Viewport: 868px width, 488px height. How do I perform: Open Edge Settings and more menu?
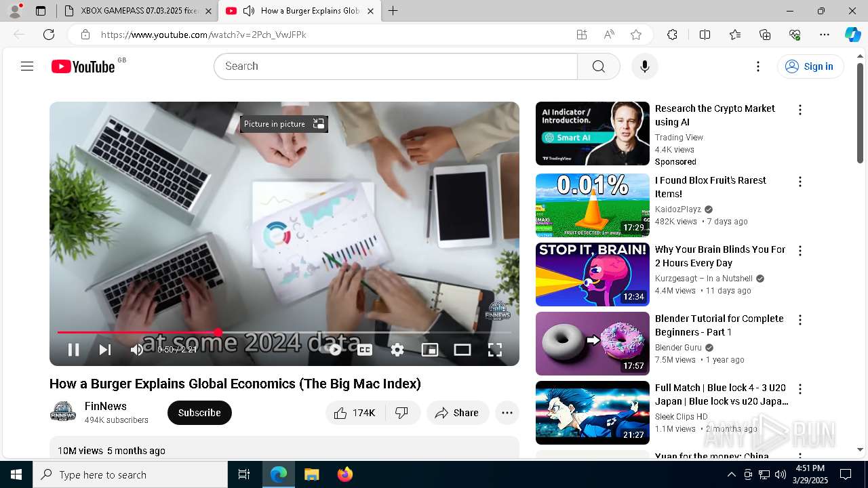click(825, 35)
